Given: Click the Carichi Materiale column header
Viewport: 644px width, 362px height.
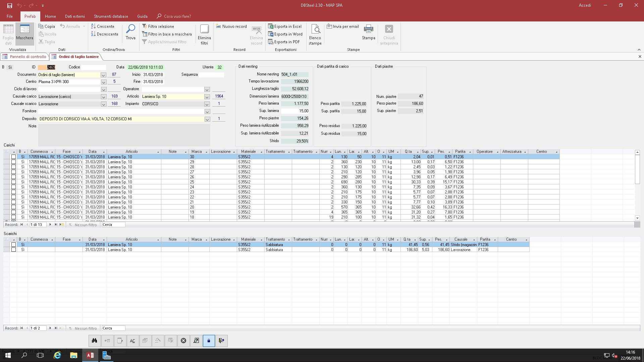Looking at the screenshot, I should (248, 152).
